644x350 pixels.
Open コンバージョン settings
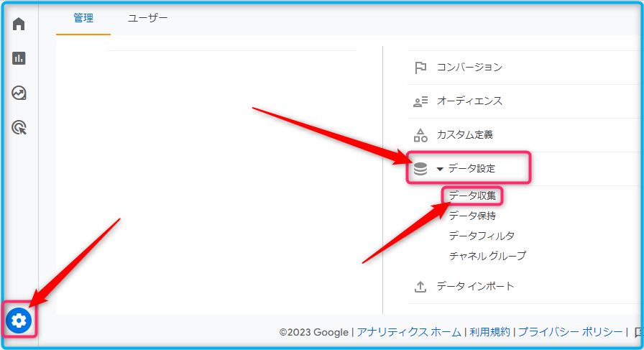coord(469,67)
